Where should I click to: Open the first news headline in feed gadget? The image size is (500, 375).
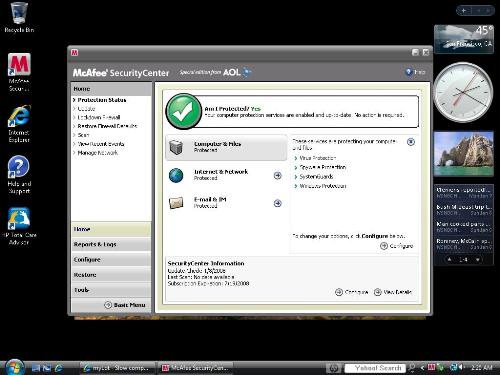[464, 192]
